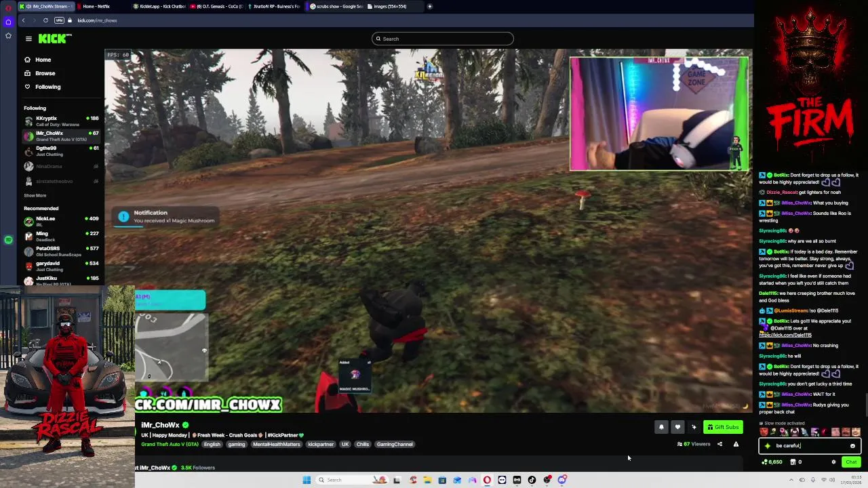Open garydavid recommended channel
The height and width of the screenshot is (488, 868).
[x=61, y=266]
